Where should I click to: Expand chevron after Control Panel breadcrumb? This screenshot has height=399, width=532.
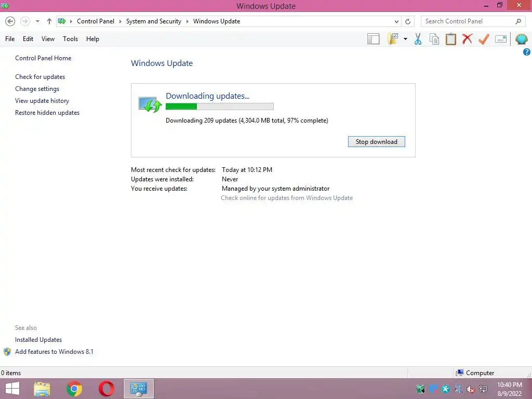click(x=120, y=21)
